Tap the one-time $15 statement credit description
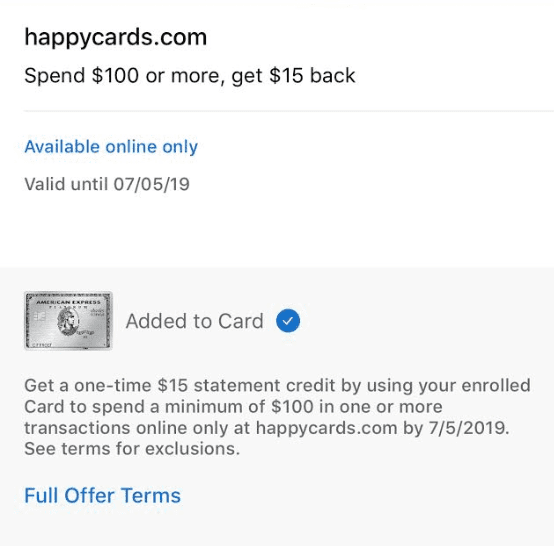The width and height of the screenshot is (554, 546). 277,417
